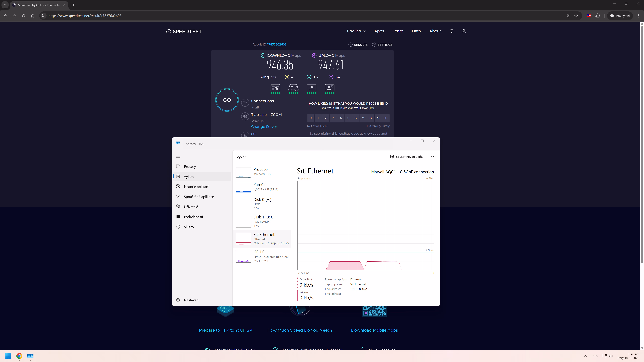Image resolution: width=644 pixels, height=362 pixels.
Task: Select Disk 1 (B: C:) performance item
Action: click(262, 221)
